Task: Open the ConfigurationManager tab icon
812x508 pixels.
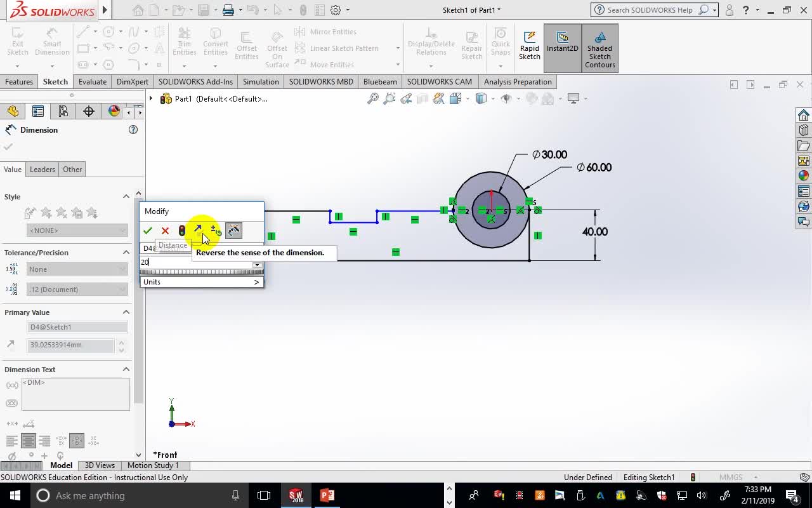Action: [x=63, y=112]
